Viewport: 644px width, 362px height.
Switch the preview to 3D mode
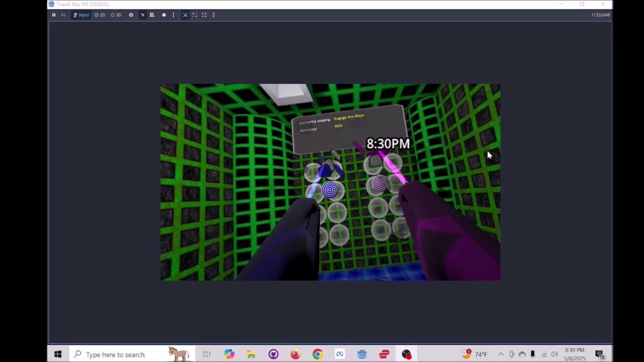click(x=115, y=15)
